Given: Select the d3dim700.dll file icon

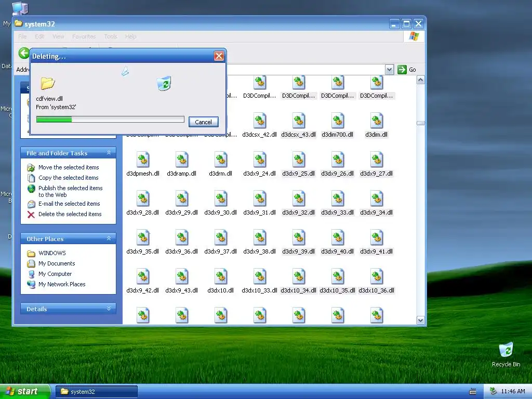Looking at the screenshot, I should click(x=338, y=121).
